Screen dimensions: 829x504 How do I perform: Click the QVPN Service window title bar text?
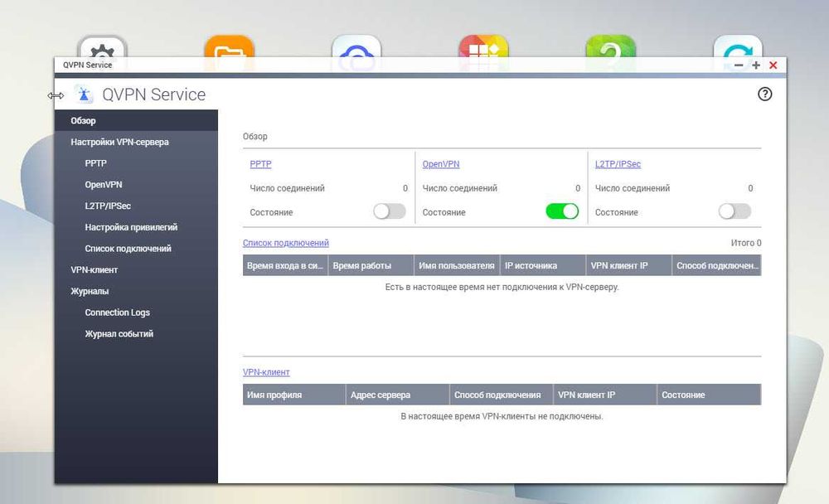(x=87, y=65)
